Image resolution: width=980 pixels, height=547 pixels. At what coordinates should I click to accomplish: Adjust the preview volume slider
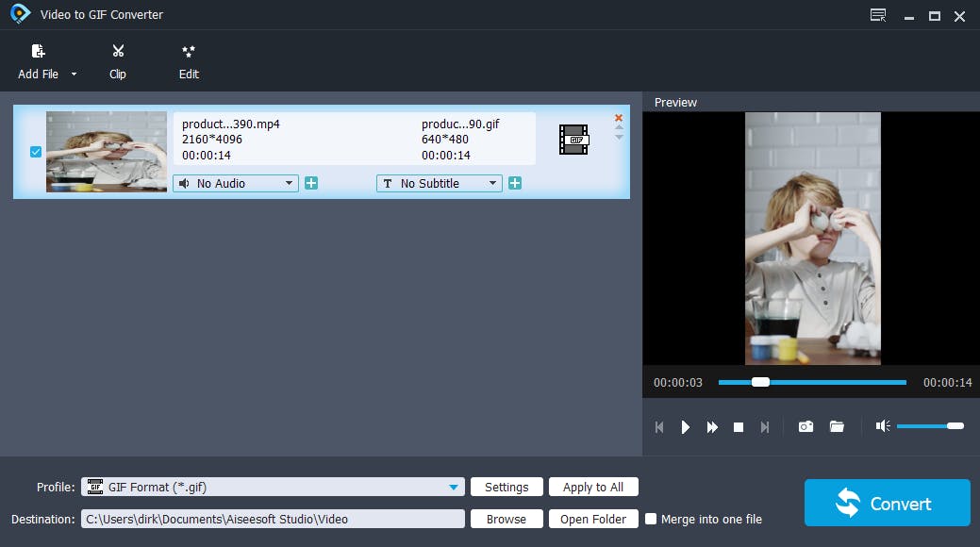pos(930,425)
